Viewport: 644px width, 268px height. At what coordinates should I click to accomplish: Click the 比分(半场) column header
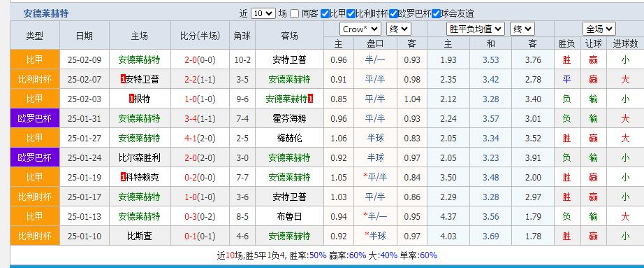200,36
